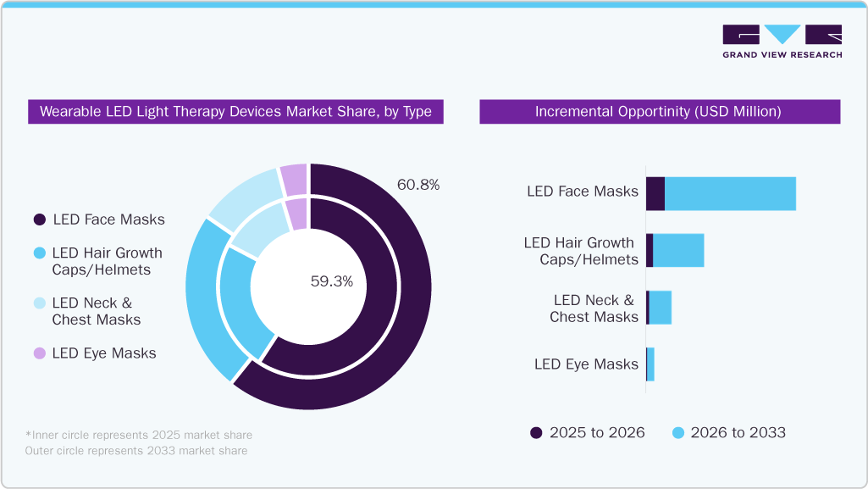Click the 60.8% outer ring label
Viewport: 868px width, 489px height.
pyautogui.click(x=418, y=185)
